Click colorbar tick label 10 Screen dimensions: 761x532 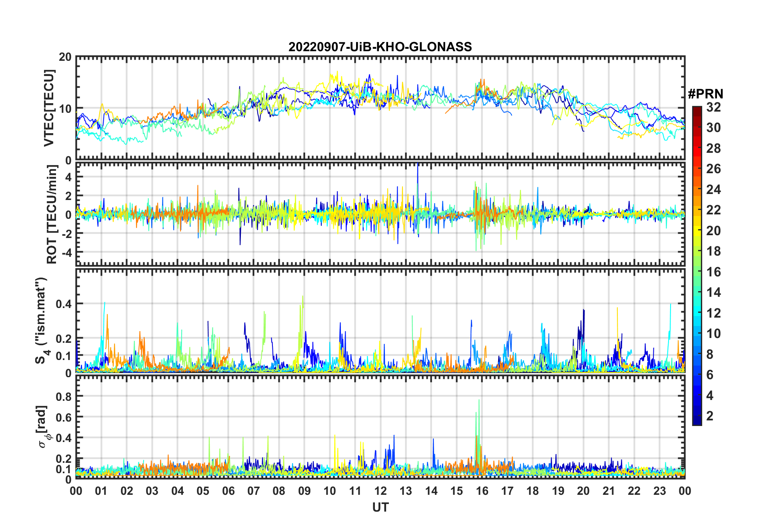(x=713, y=334)
